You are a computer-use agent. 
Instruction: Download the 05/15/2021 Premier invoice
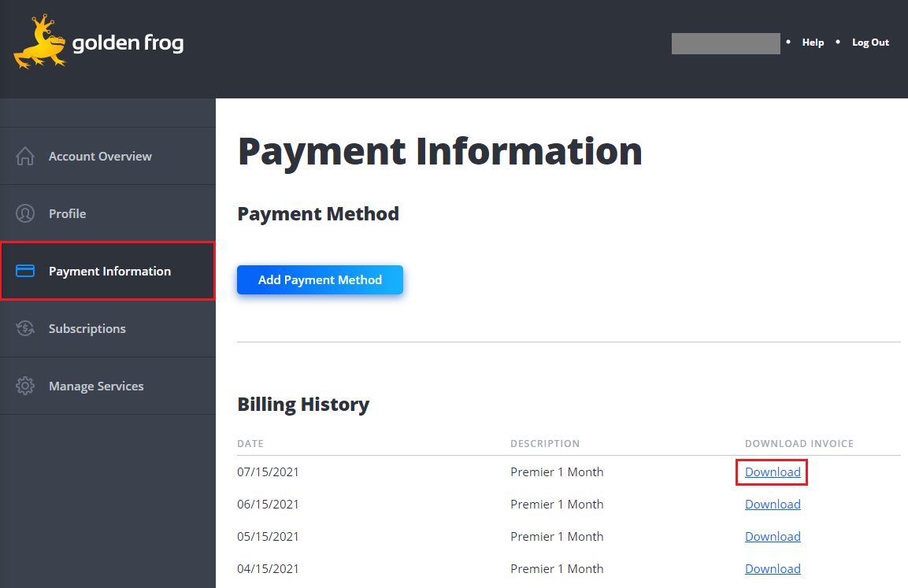(x=773, y=536)
